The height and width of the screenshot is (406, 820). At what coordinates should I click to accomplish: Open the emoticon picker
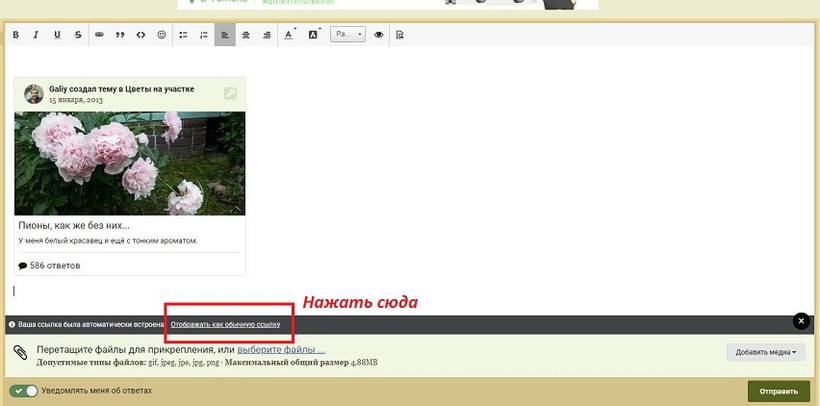point(162,35)
